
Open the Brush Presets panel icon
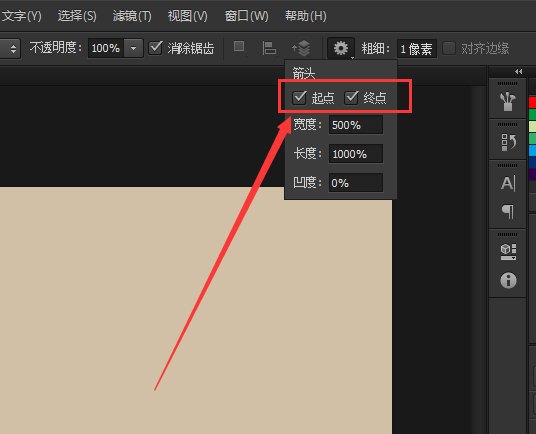click(508, 102)
